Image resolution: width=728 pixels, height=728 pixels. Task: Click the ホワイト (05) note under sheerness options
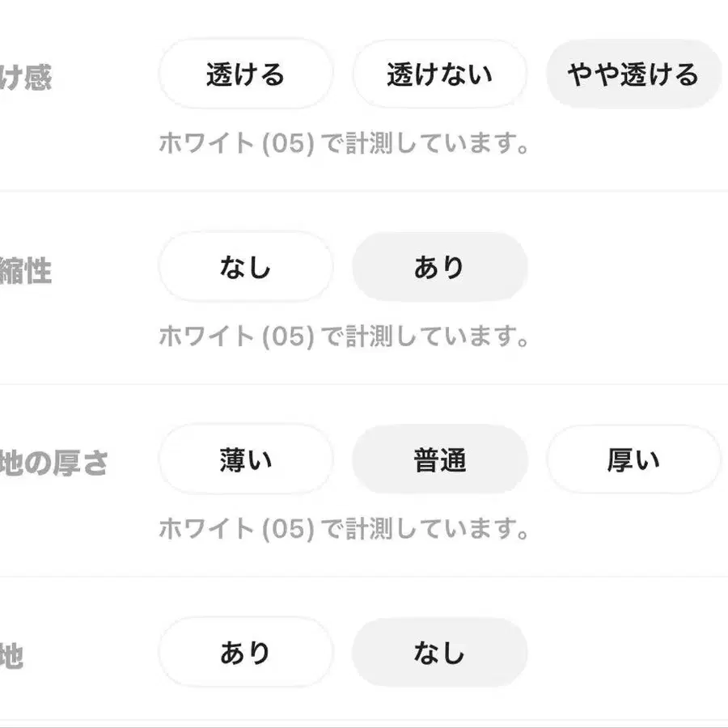pyautogui.click(x=344, y=143)
